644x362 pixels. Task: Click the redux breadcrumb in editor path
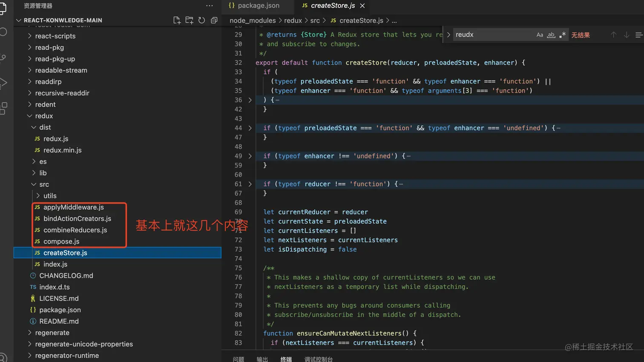coord(293,20)
